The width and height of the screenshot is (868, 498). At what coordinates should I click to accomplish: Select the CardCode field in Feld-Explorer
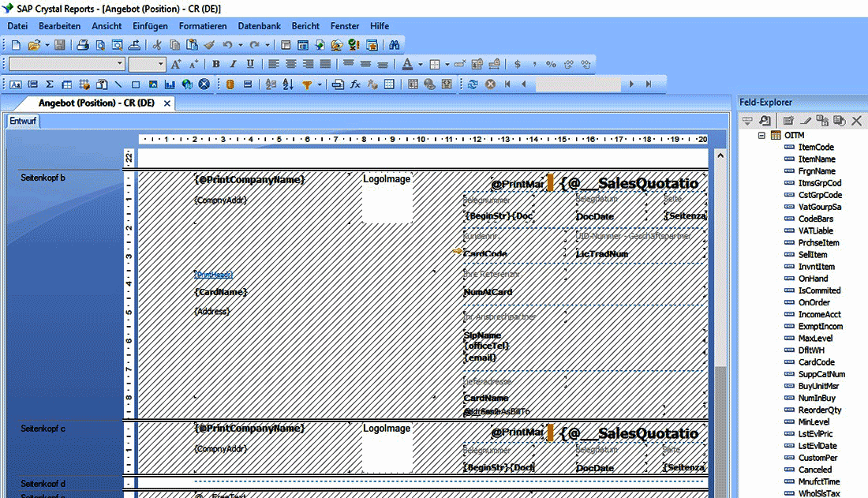816,362
